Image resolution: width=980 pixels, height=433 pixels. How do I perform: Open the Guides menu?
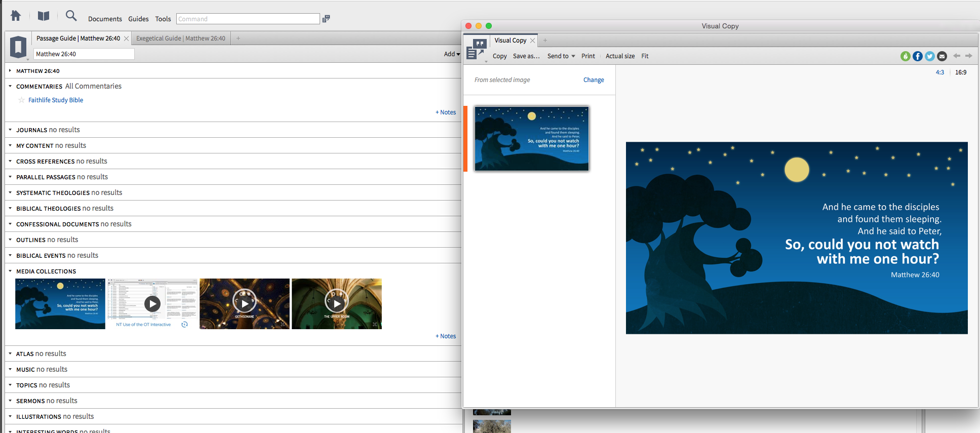coord(138,19)
